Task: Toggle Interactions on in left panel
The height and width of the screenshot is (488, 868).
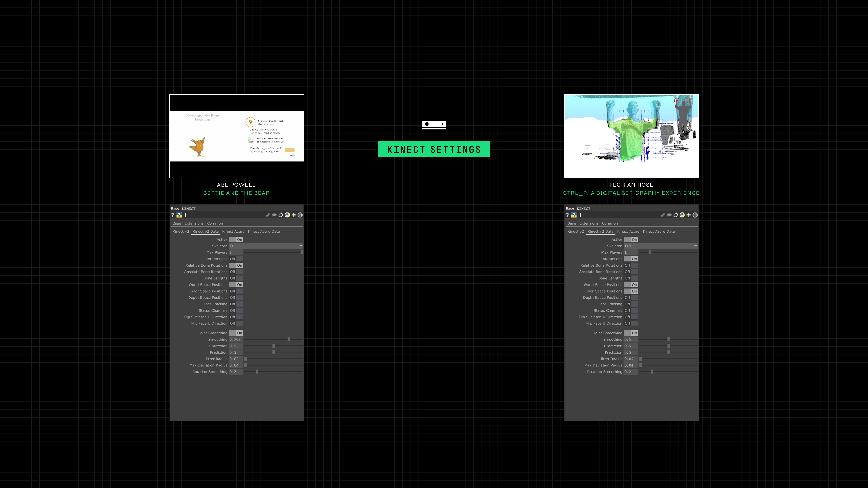Action: [236, 259]
